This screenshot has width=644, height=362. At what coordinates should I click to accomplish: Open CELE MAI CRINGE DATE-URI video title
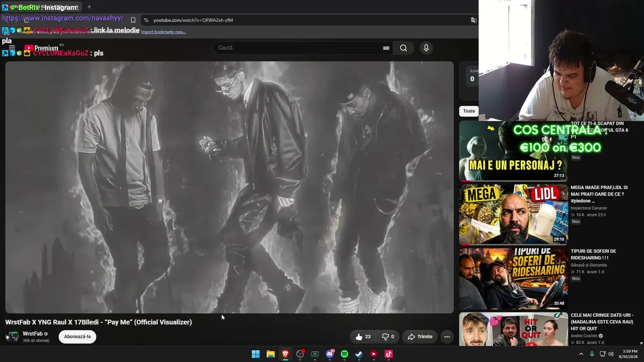[x=602, y=322]
